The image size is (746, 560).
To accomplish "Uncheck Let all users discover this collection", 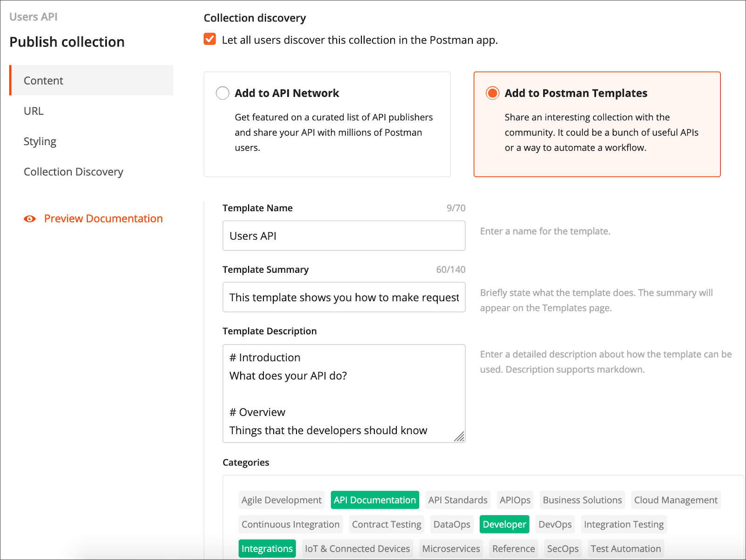I will [x=210, y=39].
